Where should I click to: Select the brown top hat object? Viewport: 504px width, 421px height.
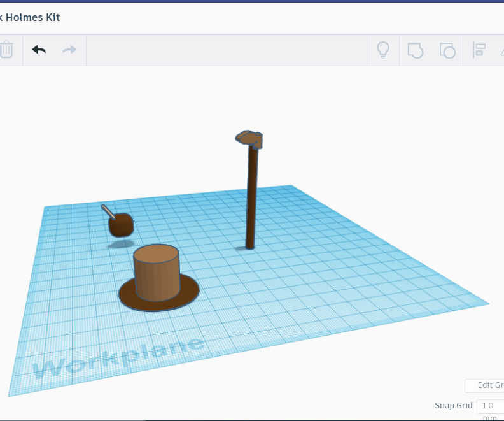point(158,278)
